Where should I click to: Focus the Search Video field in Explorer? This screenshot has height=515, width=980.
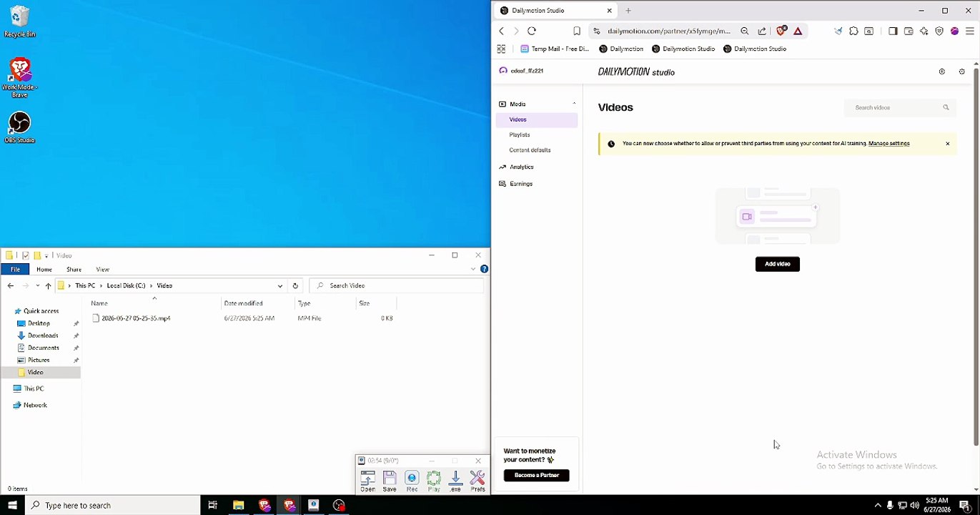(397, 285)
